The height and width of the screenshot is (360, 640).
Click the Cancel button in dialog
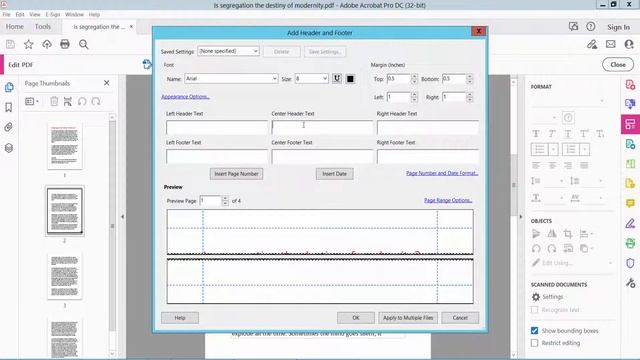click(x=460, y=318)
